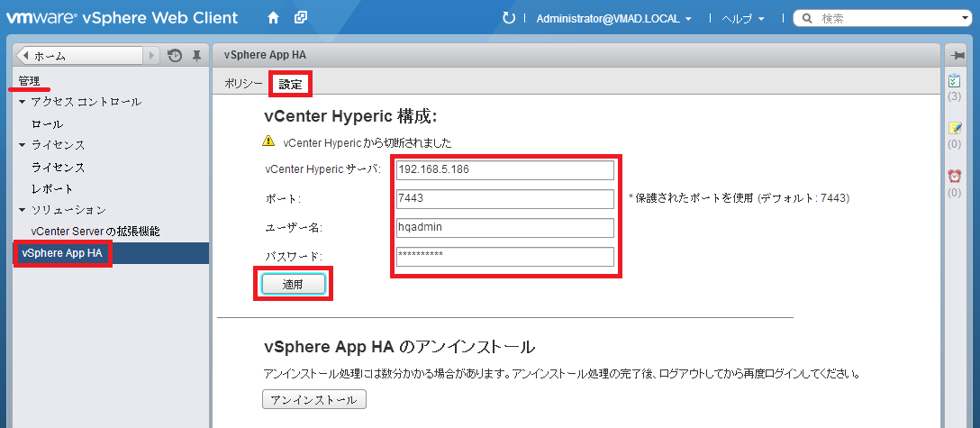
Task: Focus the ポート field
Action: tap(505, 199)
